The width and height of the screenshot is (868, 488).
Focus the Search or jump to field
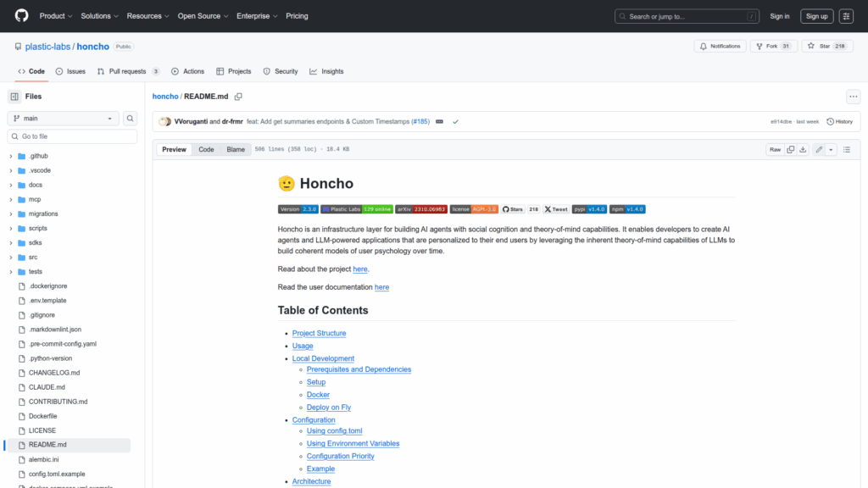pos(687,16)
